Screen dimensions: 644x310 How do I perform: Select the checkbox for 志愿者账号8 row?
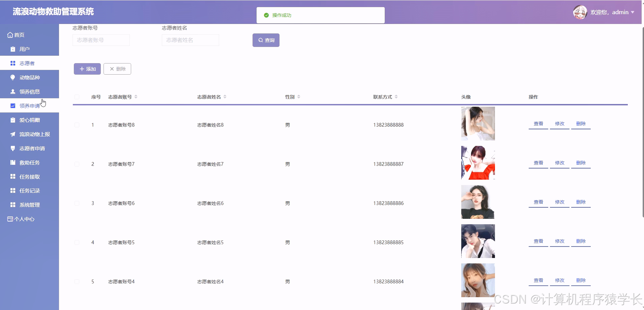click(77, 125)
